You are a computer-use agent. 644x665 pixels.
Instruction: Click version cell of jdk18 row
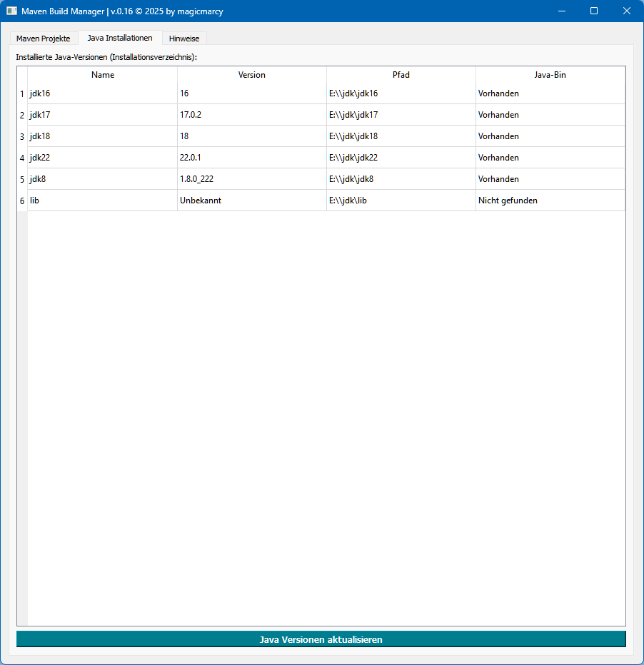click(x=252, y=136)
